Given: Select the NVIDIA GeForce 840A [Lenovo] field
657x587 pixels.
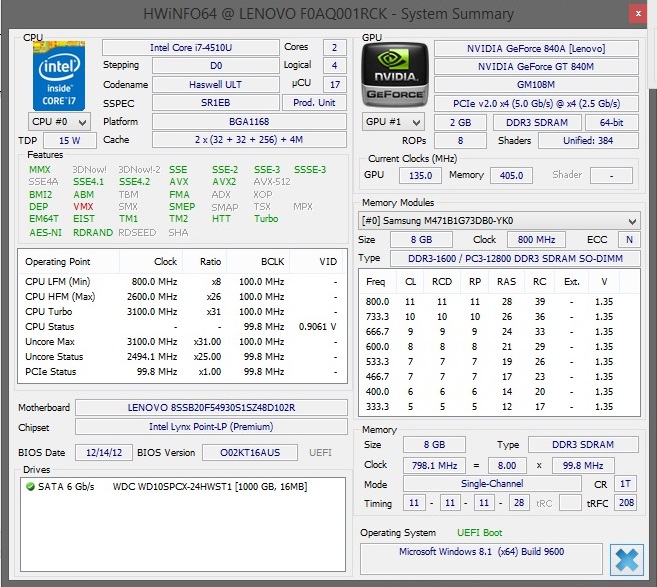Looking at the screenshot, I should click(x=536, y=48).
